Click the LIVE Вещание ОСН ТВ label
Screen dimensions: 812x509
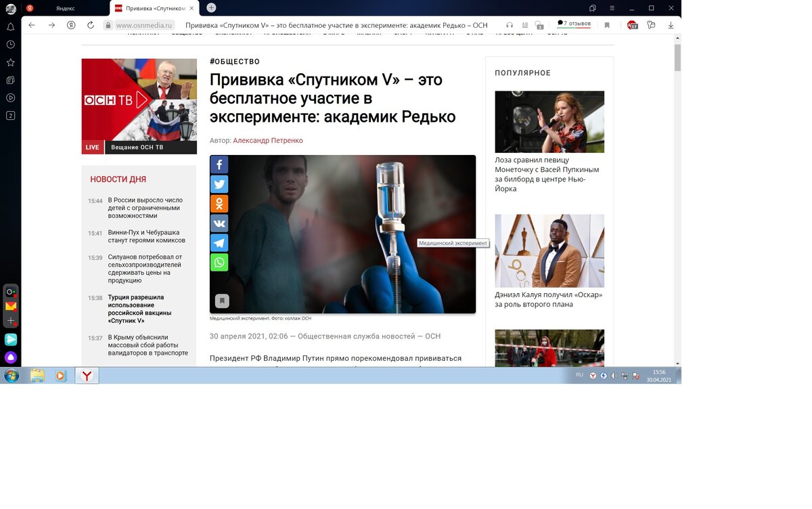pyautogui.click(x=139, y=147)
